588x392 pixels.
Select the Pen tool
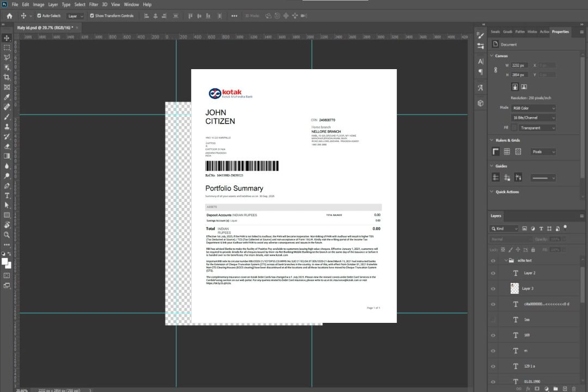point(7,186)
